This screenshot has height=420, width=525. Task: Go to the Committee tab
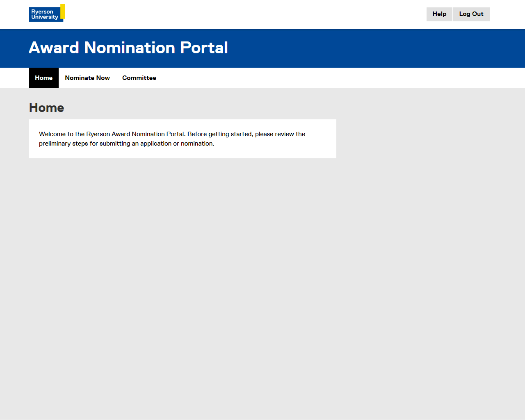click(139, 78)
